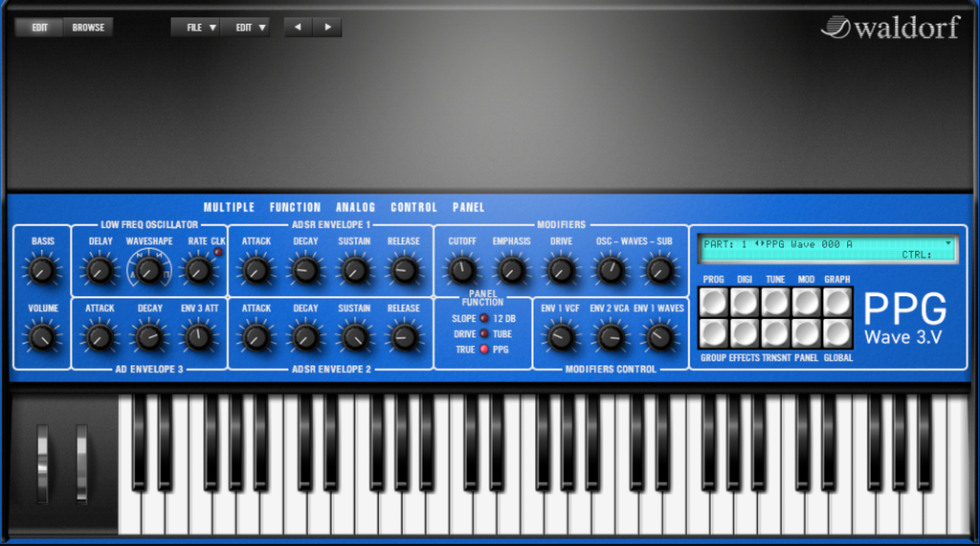The image size is (980, 546).
Task: Open the FILE dropdown menu
Action: coord(195,28)
